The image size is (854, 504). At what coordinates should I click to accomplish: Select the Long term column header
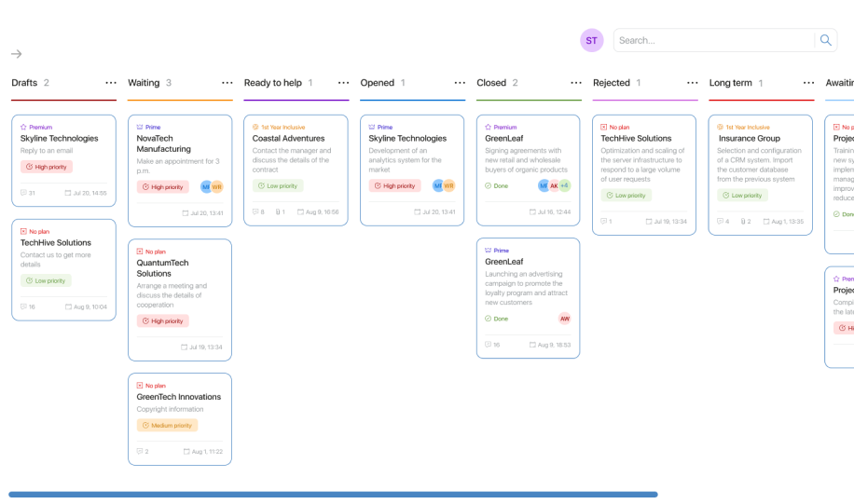(x=730, y=83)
